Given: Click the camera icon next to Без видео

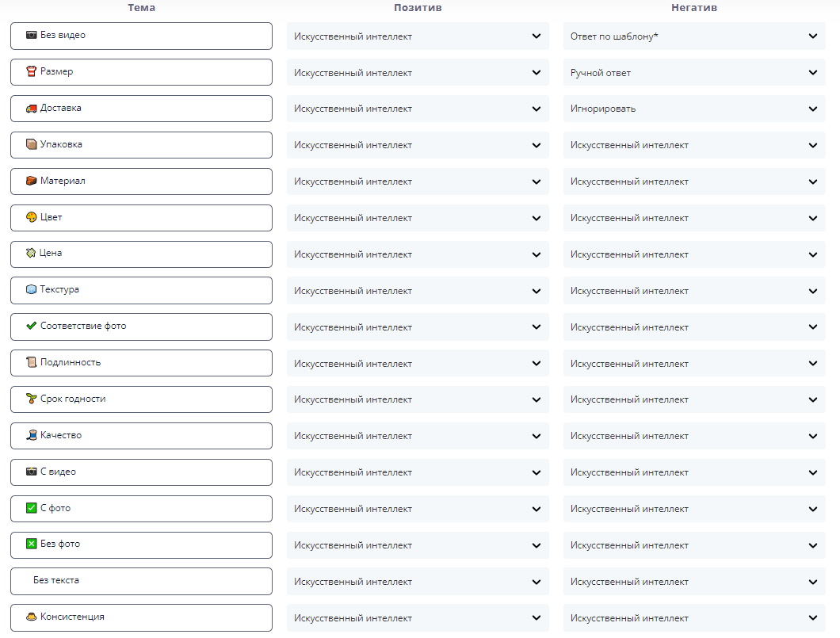Looking at the screenshot, I should 31,36.
